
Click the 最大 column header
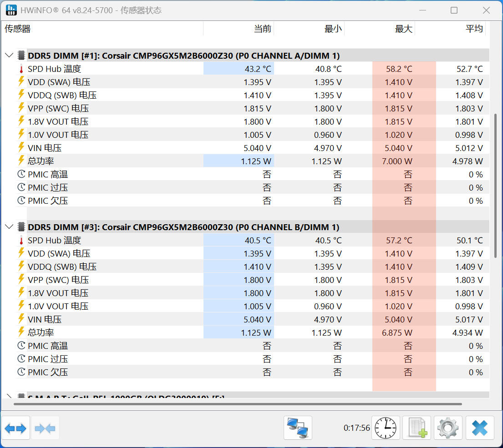pyautogui.click(x=380, y=29)
